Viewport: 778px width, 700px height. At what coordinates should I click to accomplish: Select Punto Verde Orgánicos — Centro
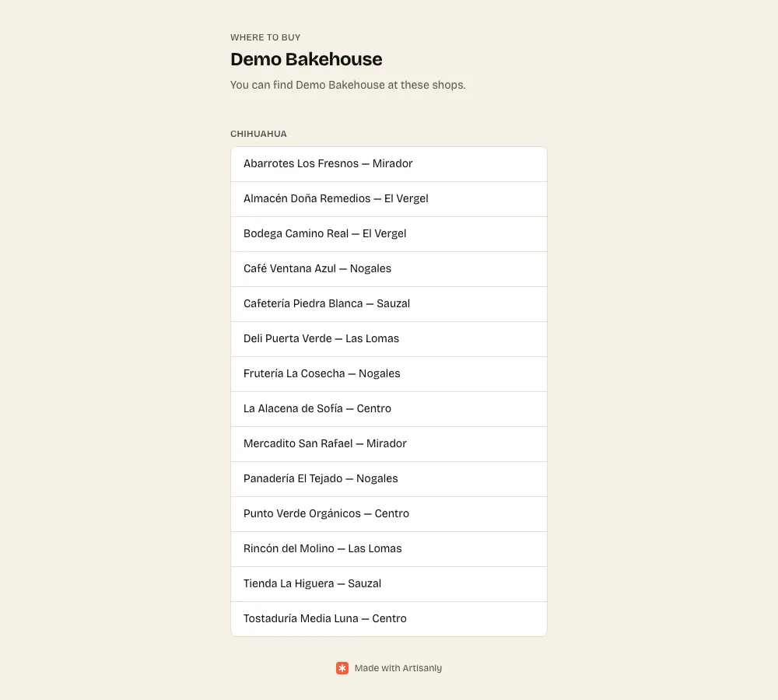[x=389, y=514]
